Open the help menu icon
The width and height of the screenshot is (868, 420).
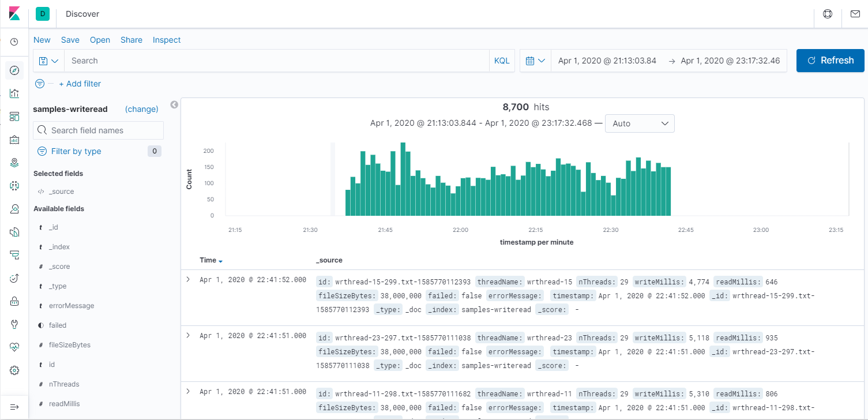tap(828, 14)
